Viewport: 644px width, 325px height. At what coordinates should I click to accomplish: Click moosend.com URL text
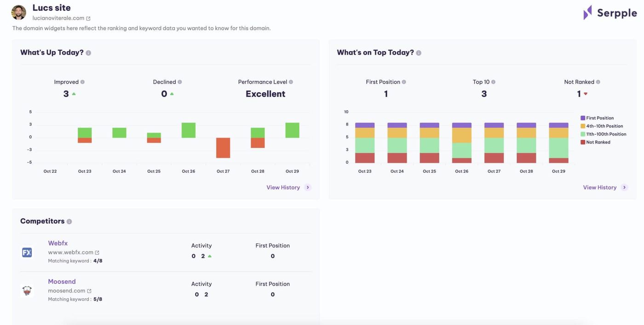67,291
